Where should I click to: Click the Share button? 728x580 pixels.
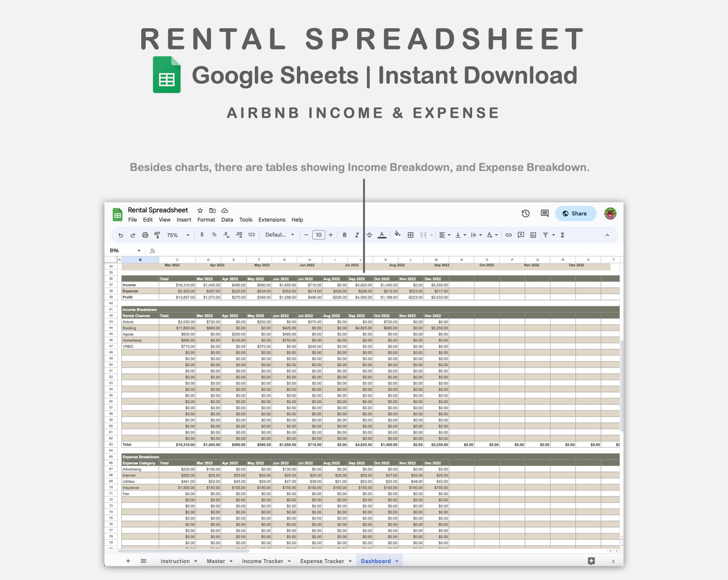575,213
